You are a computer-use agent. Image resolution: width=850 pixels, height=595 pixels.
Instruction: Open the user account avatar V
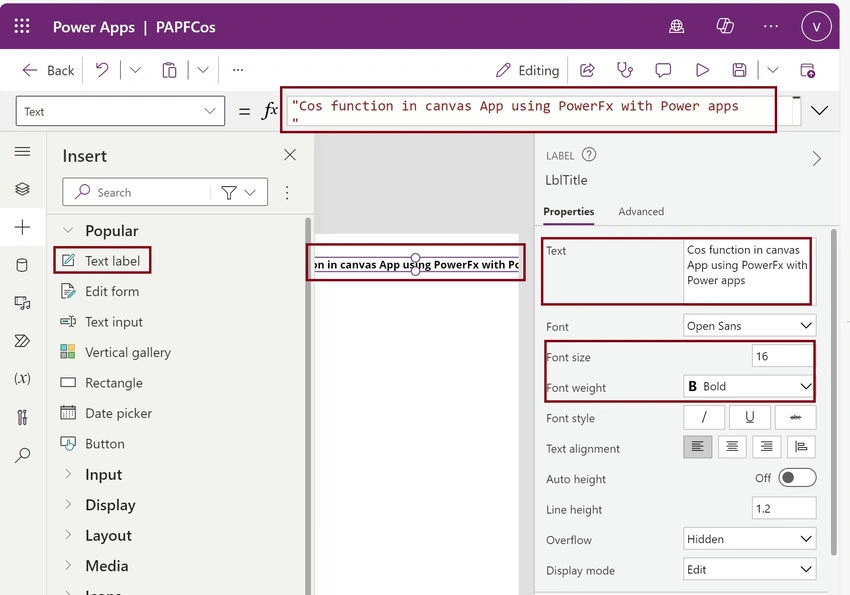pos(816,26)
